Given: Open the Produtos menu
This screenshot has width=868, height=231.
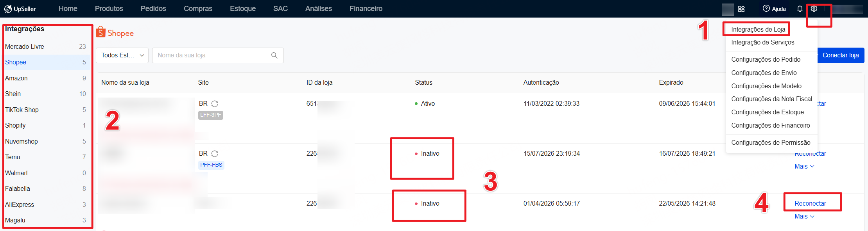Looking at the screenshot, I should (x=109, y=9).
